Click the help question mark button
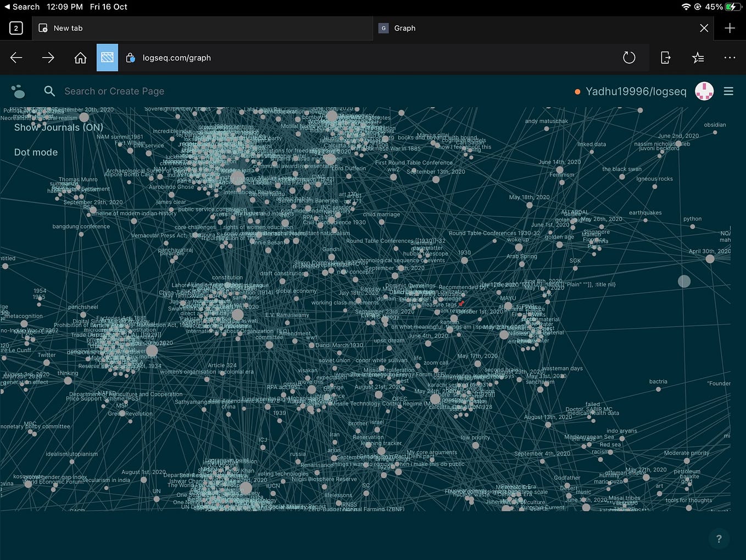The height and width of the screenshot is (560, 746). coord(719,539)
